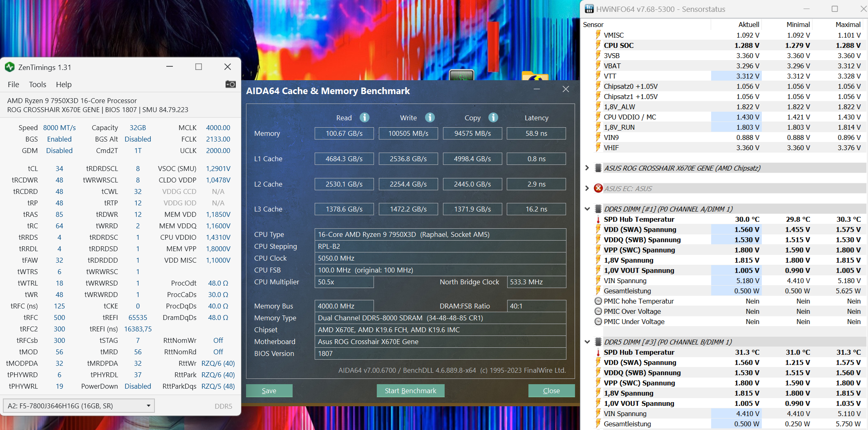Screen dimensions: 868x430
Task: Click the Speed value 8000 MT/s in ZenTimings
Action: 59,128
